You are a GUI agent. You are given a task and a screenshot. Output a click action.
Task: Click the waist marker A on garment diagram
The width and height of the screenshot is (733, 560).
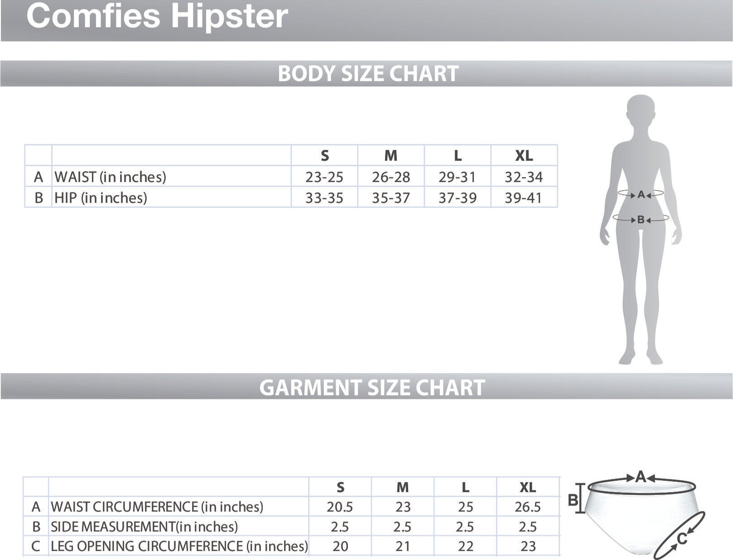pos(641,477)
